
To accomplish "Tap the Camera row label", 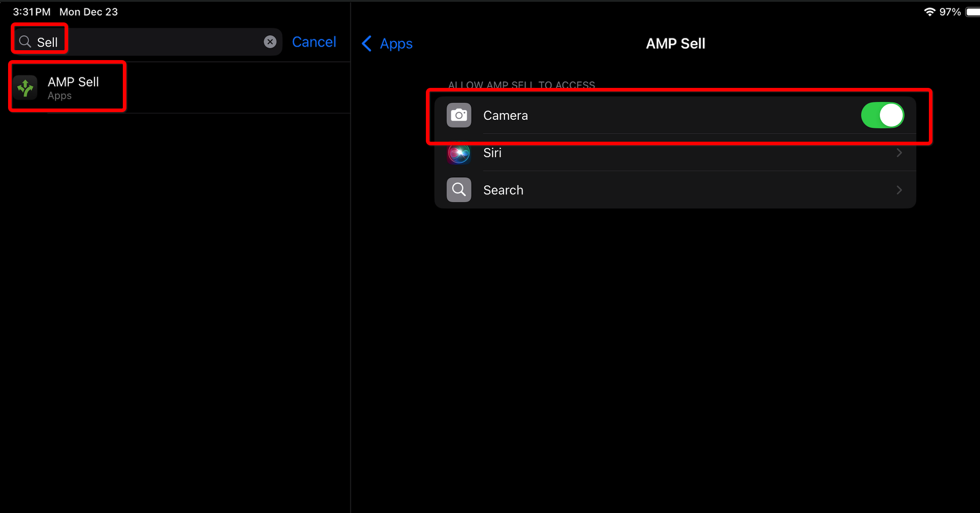I will (505, 115).
